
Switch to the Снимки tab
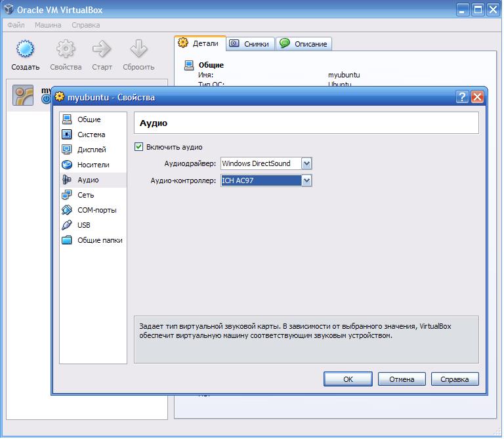(x=251, y=44)
